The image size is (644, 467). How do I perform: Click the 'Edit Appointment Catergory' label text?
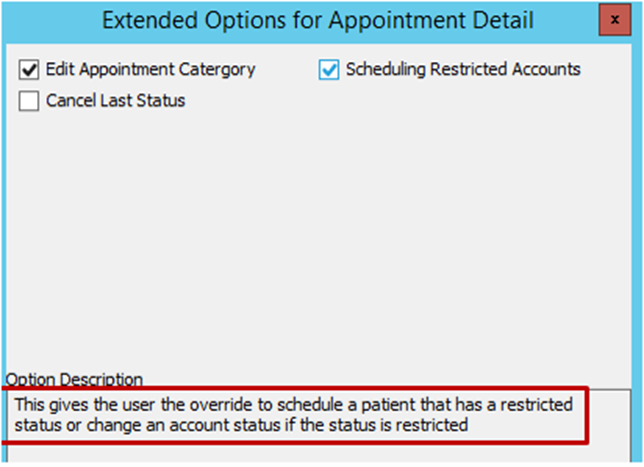(x=150, y=70)
